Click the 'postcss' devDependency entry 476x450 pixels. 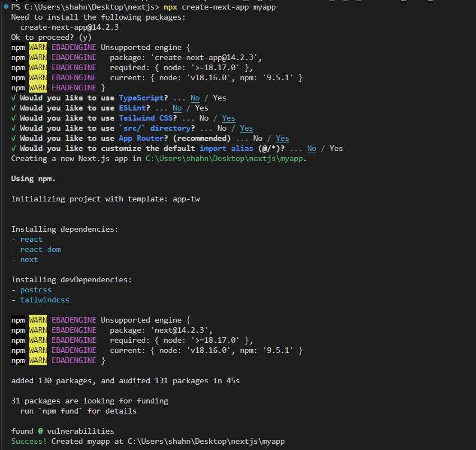(36, 290)
